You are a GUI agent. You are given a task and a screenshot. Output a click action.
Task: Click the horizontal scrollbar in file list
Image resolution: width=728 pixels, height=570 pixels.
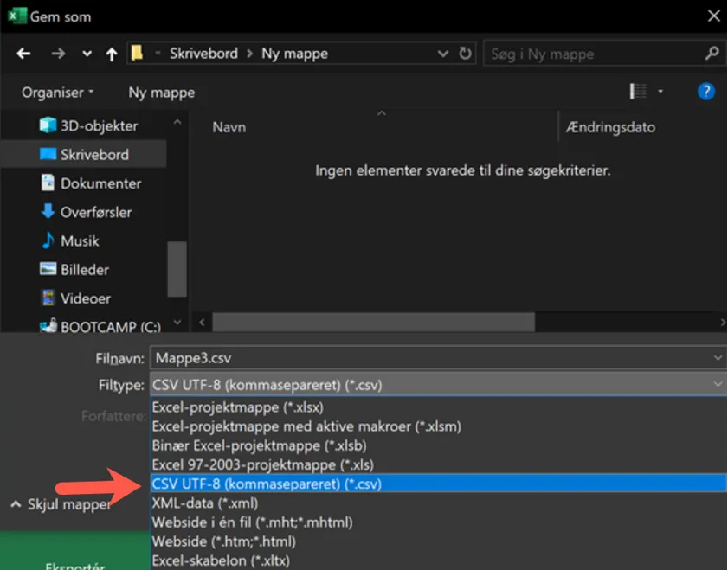372,323
